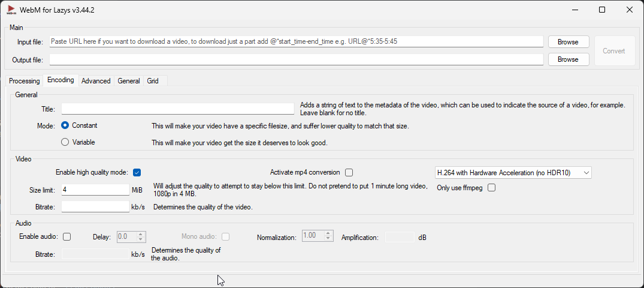Select the Constant mode radio button

coord(65,125)
